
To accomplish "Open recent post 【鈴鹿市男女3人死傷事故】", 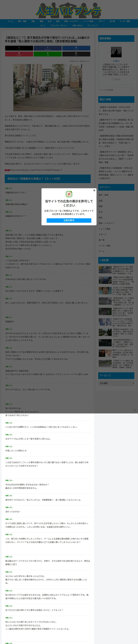I will pyautogui.click(x=116, y=173).
